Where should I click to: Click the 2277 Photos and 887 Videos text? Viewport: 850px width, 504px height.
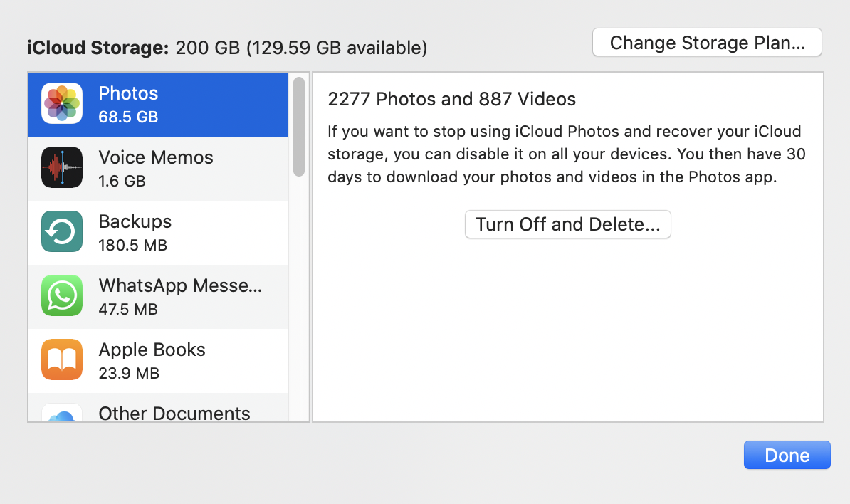(451, 99)
